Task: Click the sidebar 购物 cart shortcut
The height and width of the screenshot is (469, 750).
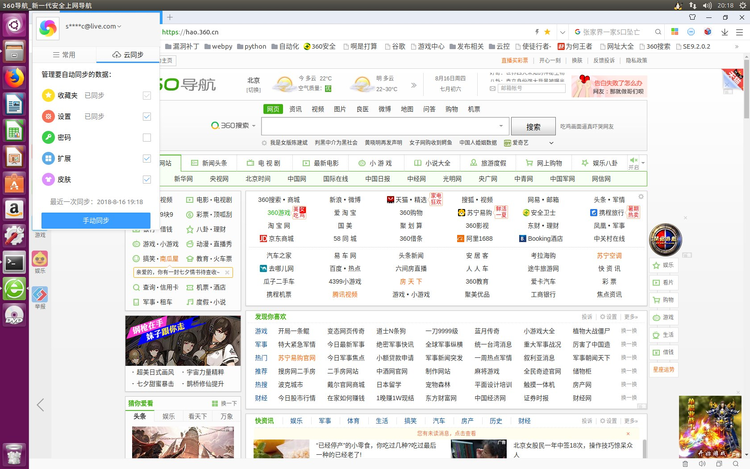Action: coord(663,300)
